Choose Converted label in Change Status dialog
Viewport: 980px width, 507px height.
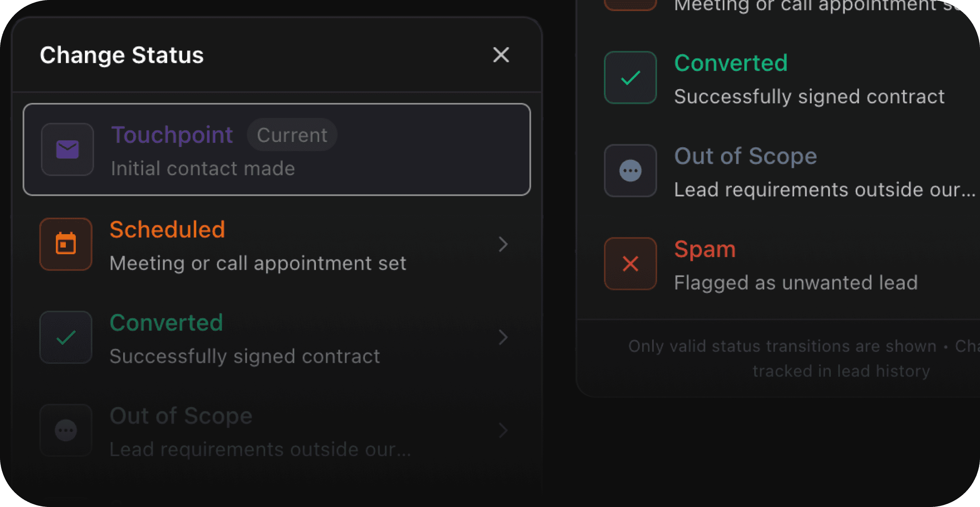(166, 323)
